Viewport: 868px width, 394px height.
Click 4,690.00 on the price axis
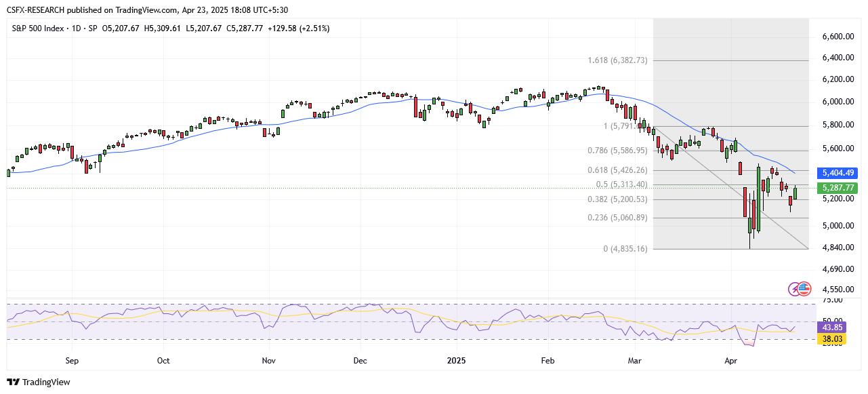(840, 270)
